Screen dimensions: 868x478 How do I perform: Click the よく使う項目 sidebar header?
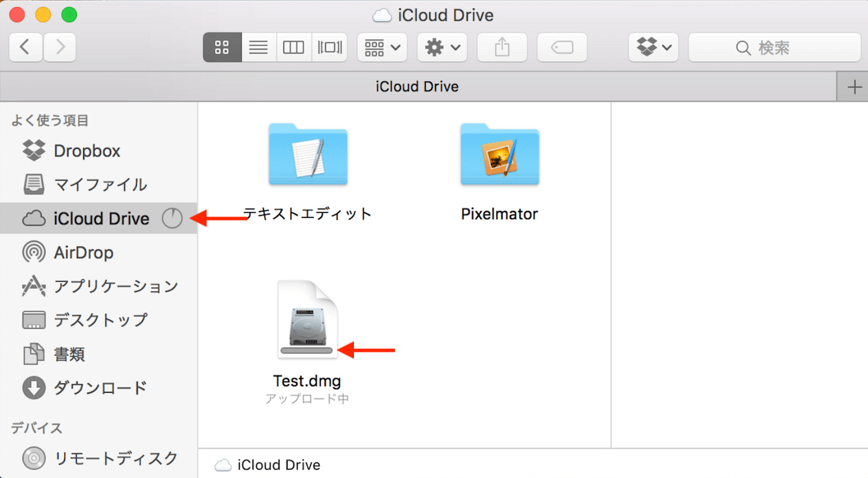(x=50, y=121)
